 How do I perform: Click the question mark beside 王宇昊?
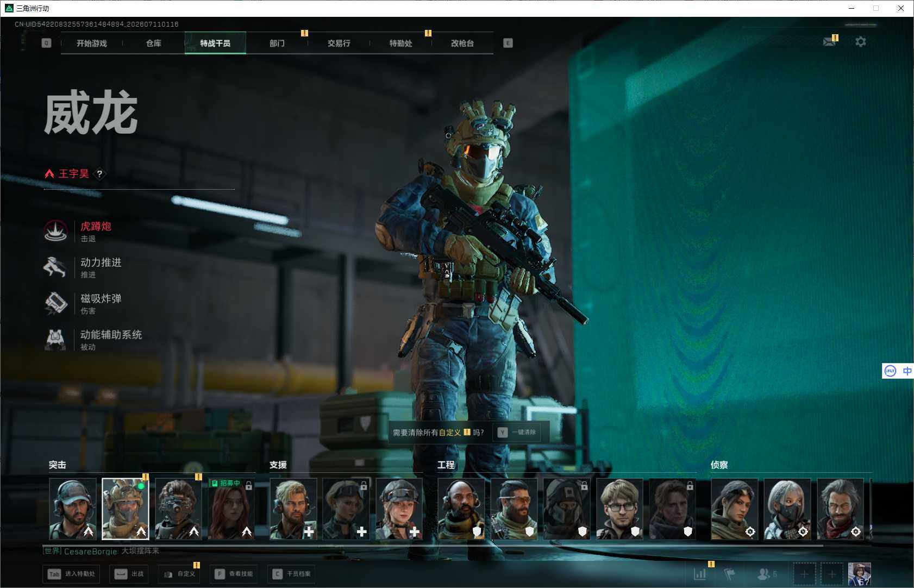[99, 174]
